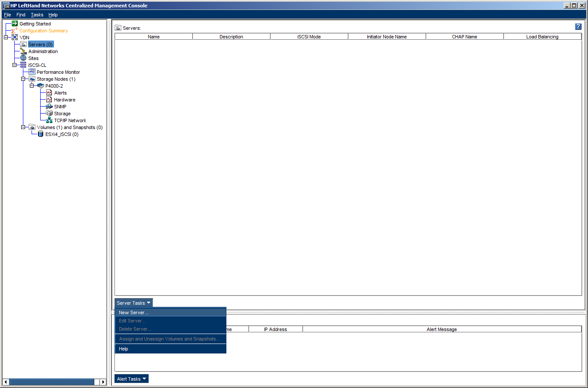Collapse the iSCSI-CL cluster node

(14, 65)
